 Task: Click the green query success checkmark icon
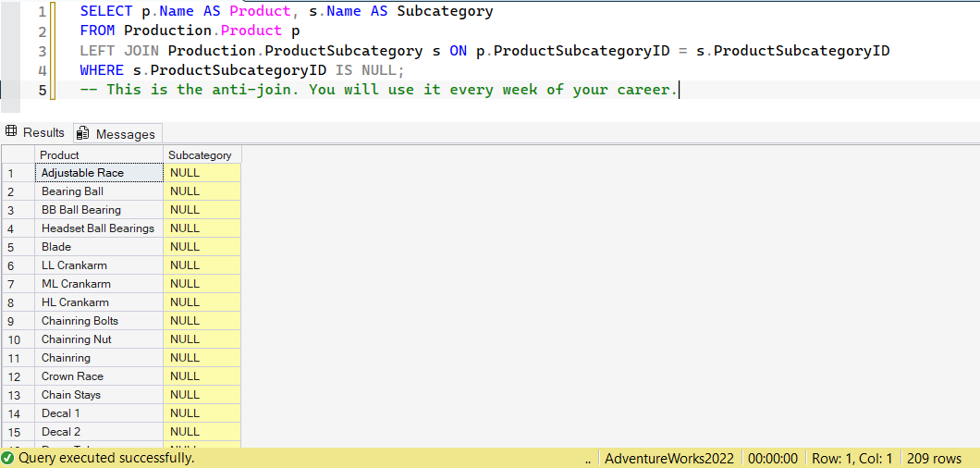click(x=8, y=458)
